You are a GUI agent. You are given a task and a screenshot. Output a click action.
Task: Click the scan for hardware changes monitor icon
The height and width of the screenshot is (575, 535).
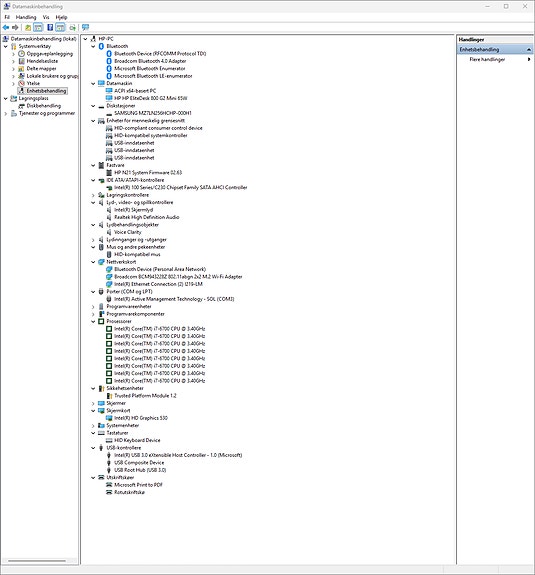tap(85, 27)
